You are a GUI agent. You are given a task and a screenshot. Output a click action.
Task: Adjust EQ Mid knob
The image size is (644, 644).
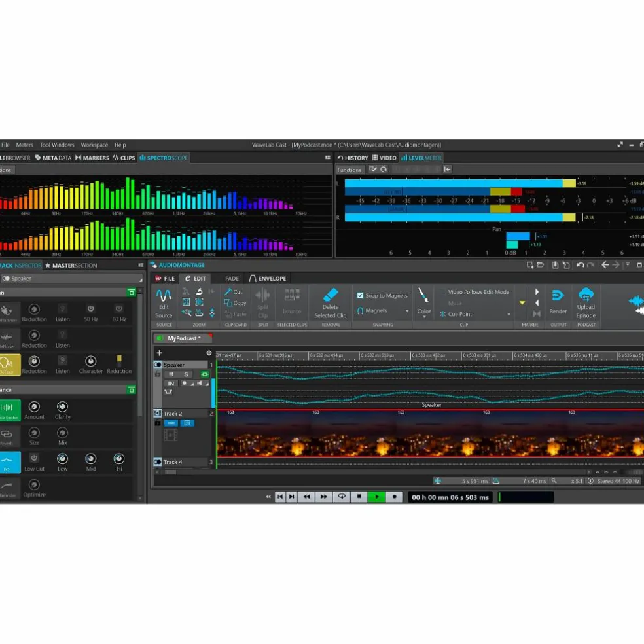(x=91, y=458)
